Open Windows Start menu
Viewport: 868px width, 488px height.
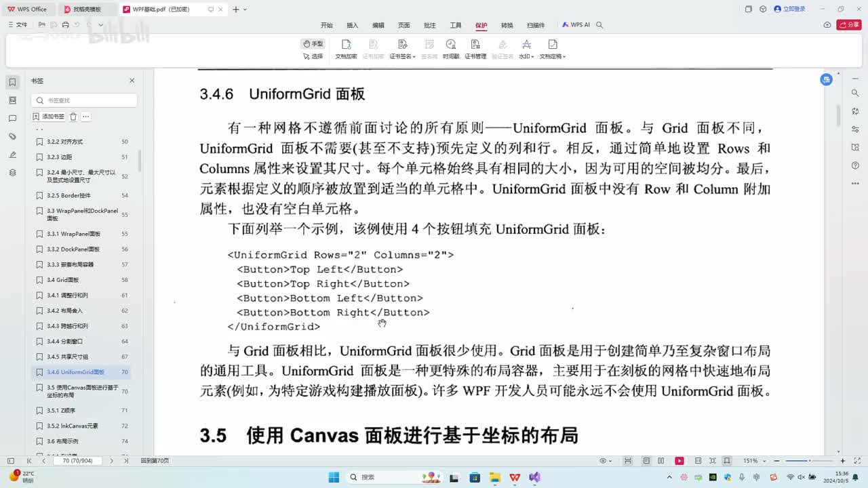point(333,477)
